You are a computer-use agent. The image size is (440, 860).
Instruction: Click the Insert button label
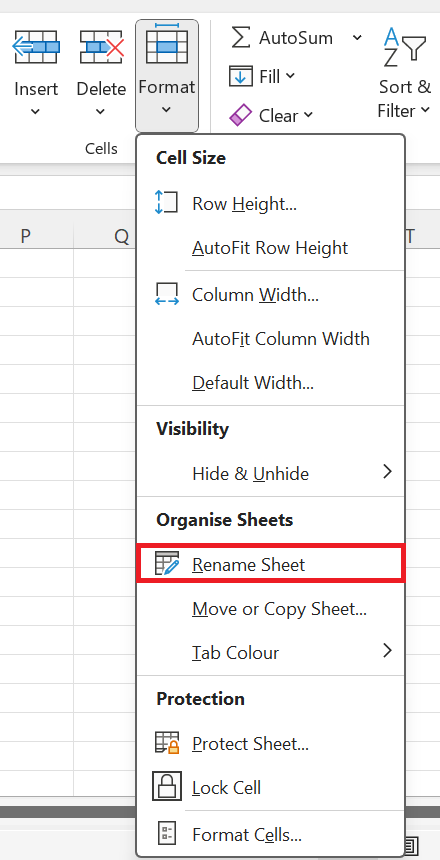click(x=36, y=88)
